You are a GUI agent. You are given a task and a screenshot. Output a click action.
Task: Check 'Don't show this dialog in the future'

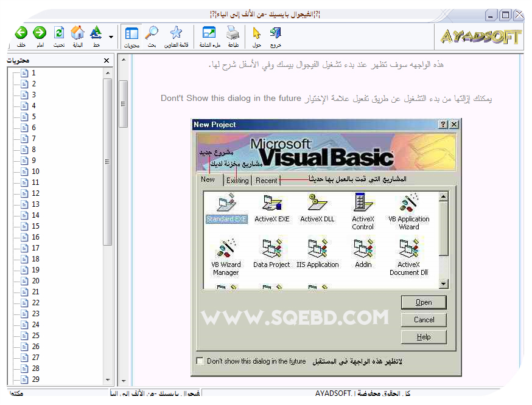pyautogui.click(x=200, y=361)
